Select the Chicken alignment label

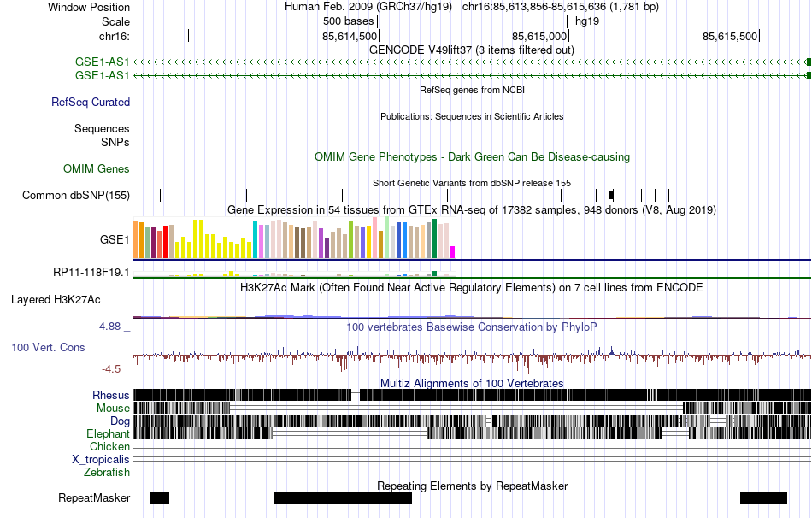click(x=109, y=446)
